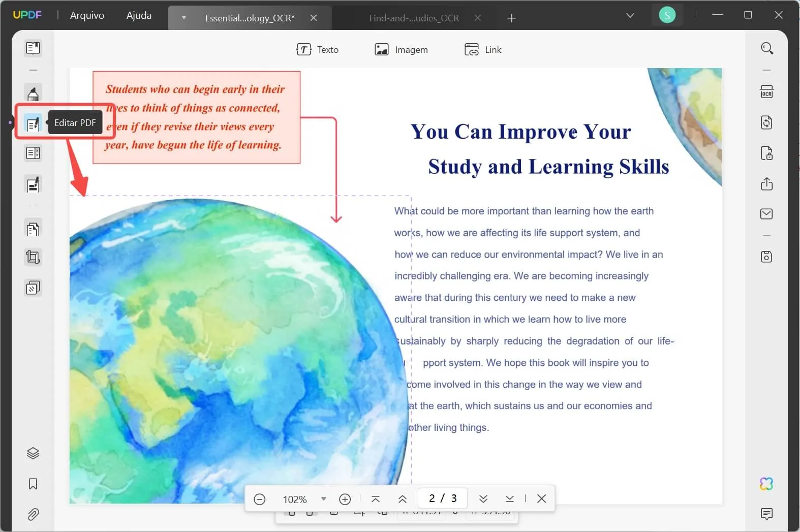The width and height of the screenshot is (800, 532).
Task: Open the comments chat panel icon
Action: pos(767,514)
